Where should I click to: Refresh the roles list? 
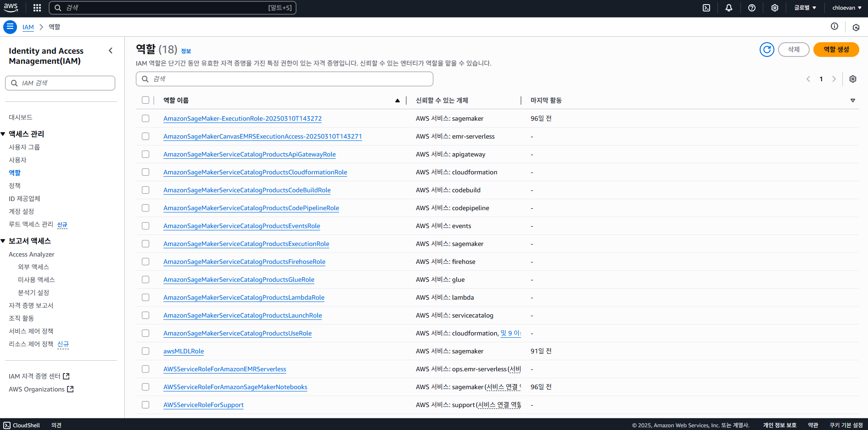point(767,50)
